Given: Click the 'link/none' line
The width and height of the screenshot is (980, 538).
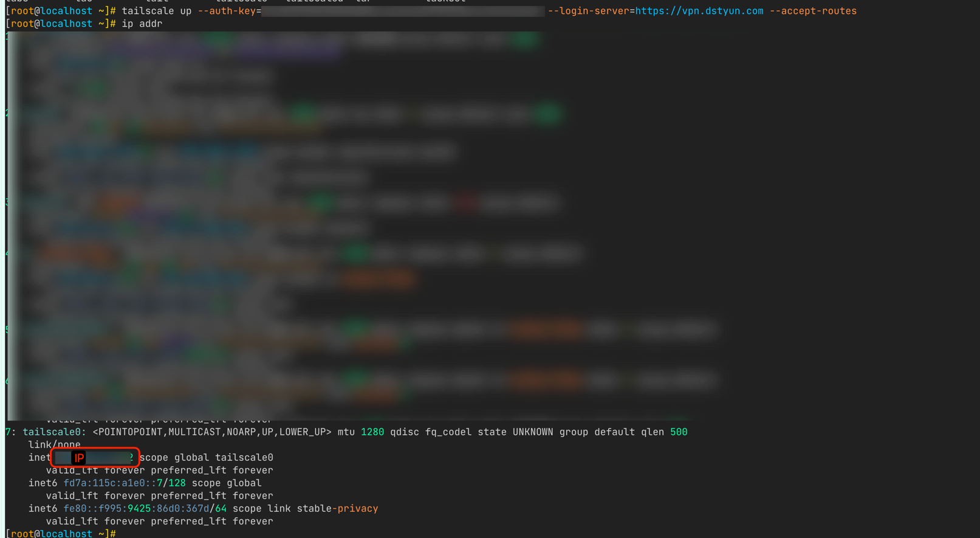Looking at the screenshot, I should [x=54, y=445].
